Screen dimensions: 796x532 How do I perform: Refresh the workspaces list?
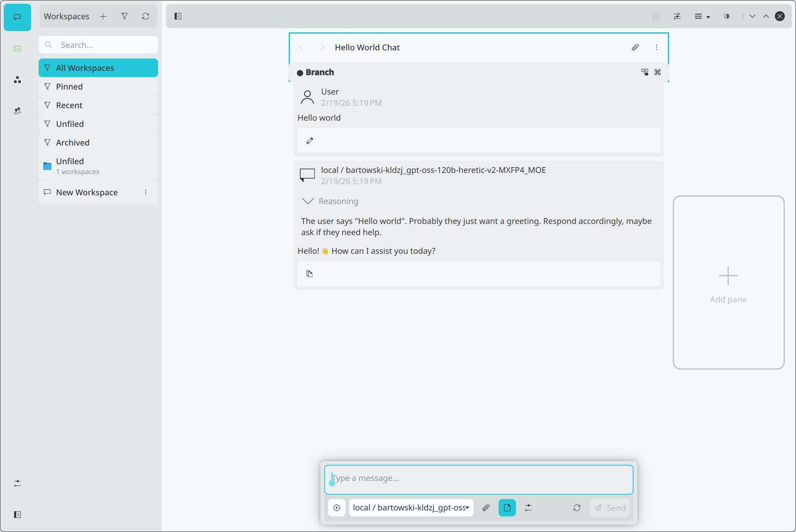146,16
